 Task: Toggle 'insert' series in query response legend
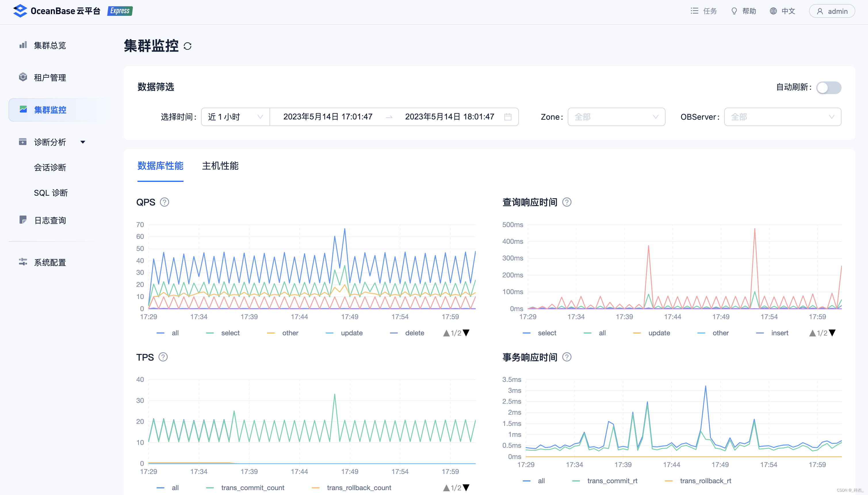(x=772, y=333)
